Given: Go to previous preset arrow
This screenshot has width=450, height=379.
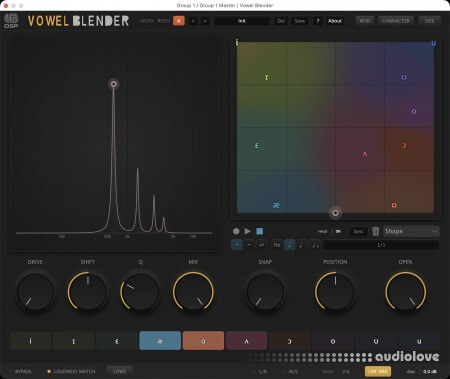Looking at the screenshot, I should [193, 21].
